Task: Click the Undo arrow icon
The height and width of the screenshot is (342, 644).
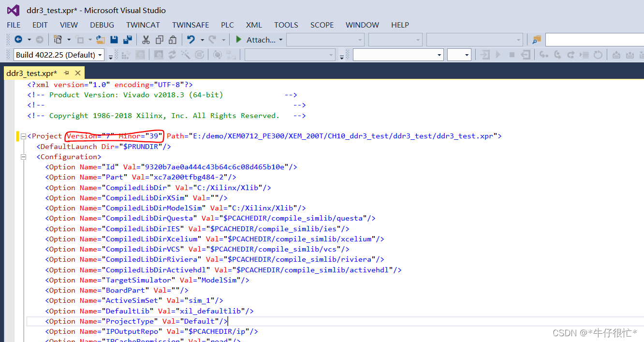Action: click(x=191, y=40)
